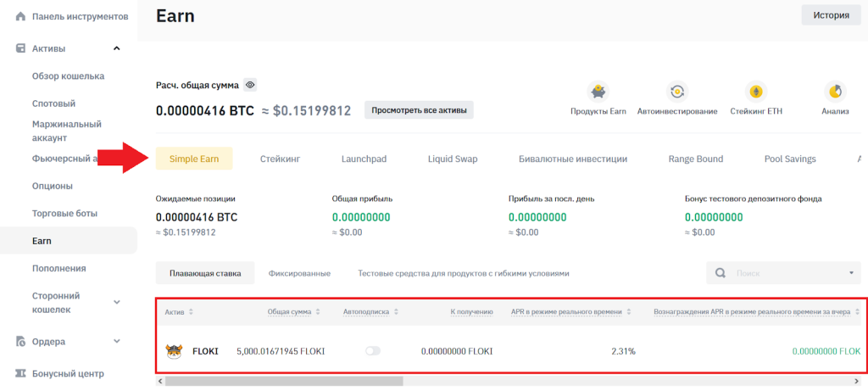Open the Auto-Invest circular arrows icon
Image resolution: width=868 pixels, height=391 pixels.
pos(676,92)
